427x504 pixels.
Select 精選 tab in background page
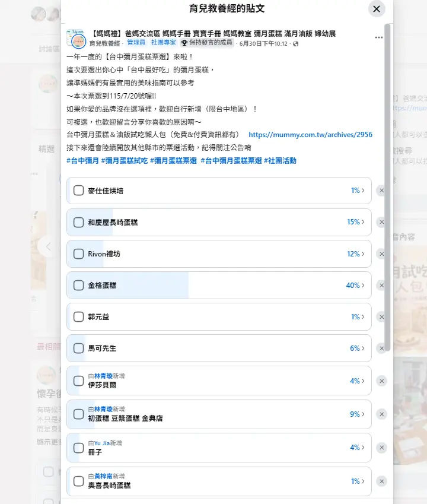tap(46, 149)
